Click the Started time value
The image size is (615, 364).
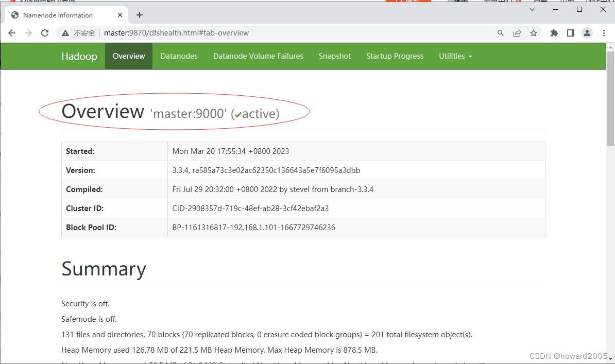[231, 151]
